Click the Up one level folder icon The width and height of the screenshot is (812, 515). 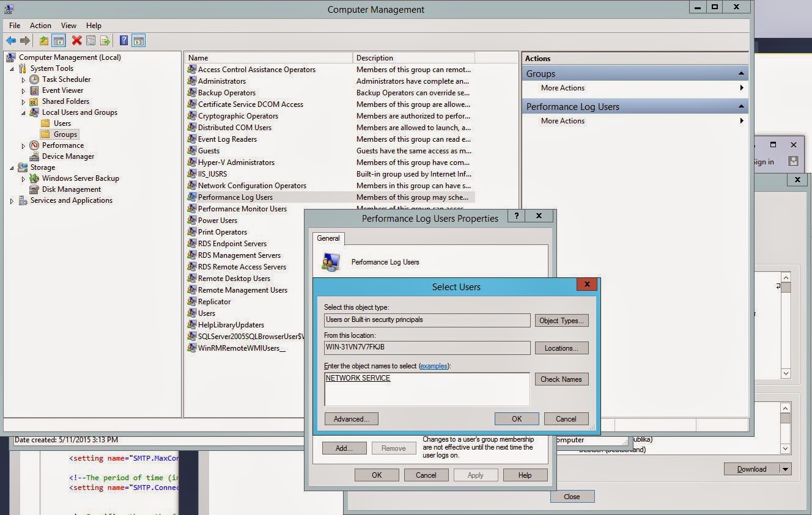tap(44, 41)
